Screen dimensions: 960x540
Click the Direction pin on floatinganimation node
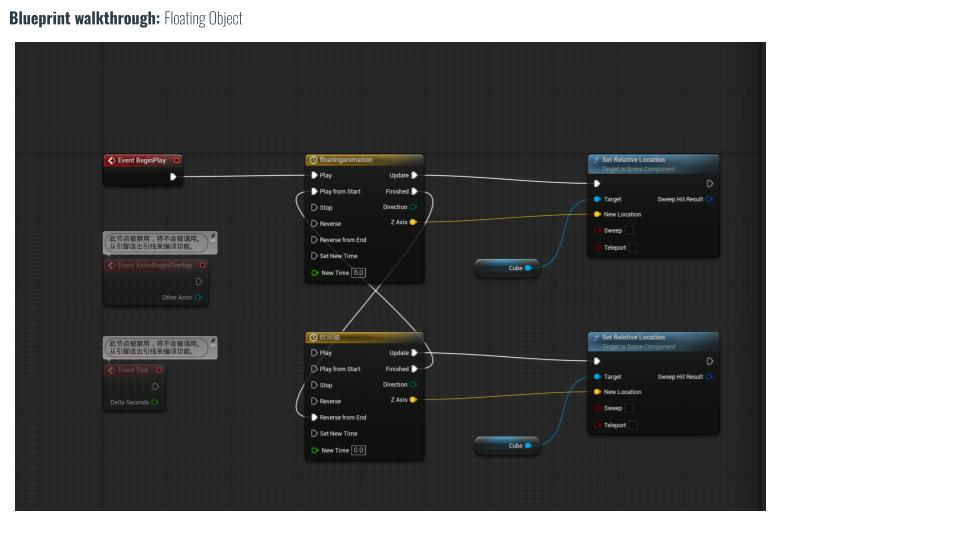click(414, 207)
